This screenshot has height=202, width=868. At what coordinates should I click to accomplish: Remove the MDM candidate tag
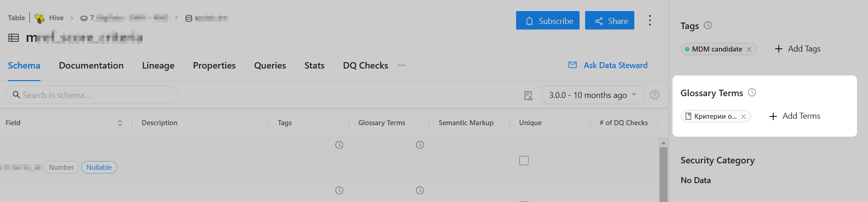749,49
